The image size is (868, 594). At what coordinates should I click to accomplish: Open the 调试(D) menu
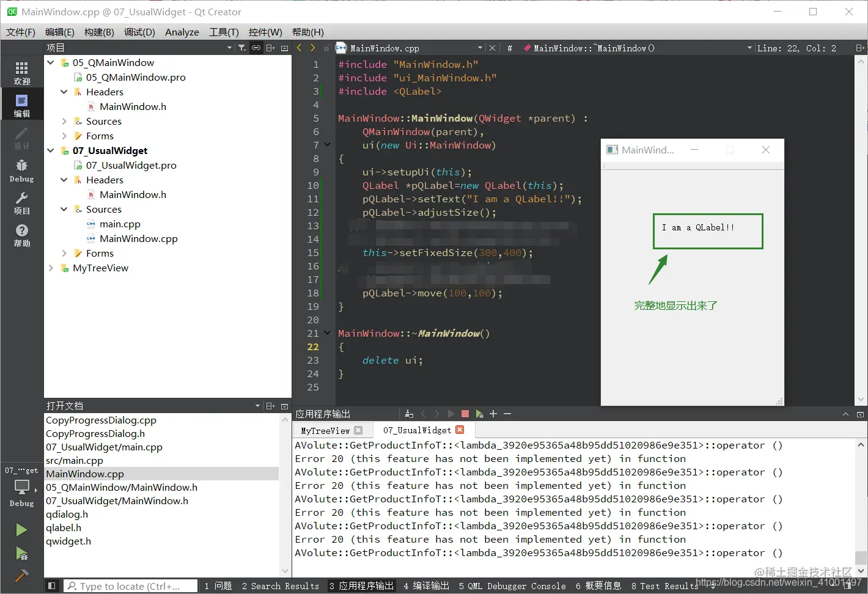pyautogui.click(x=139, y=32)
